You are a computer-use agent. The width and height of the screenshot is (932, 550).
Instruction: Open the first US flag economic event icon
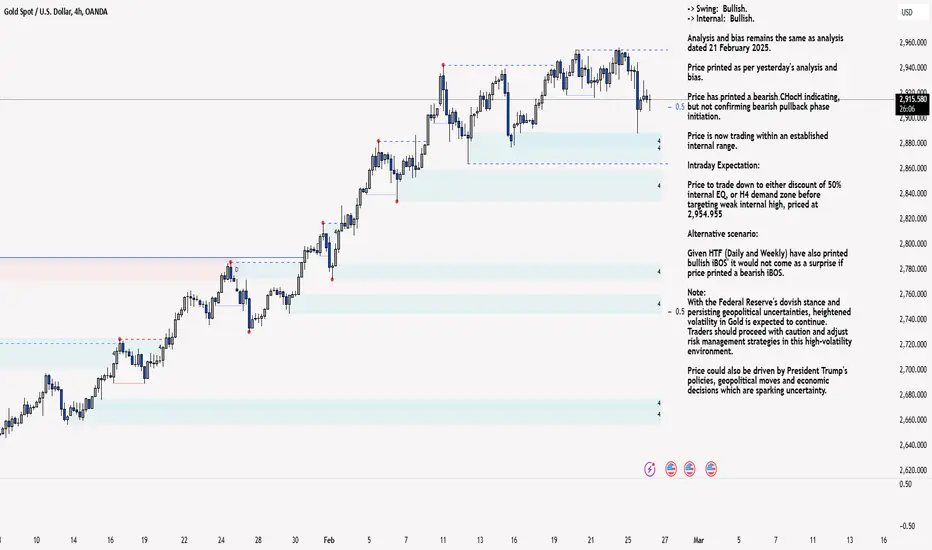671,469
